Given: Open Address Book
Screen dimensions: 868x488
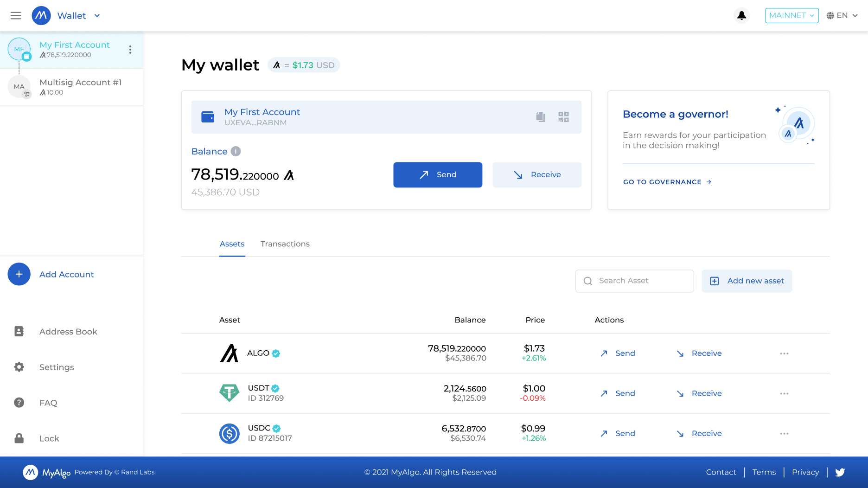Looking at the screenshot, I should pyautogui.click(x=68, y=332).
